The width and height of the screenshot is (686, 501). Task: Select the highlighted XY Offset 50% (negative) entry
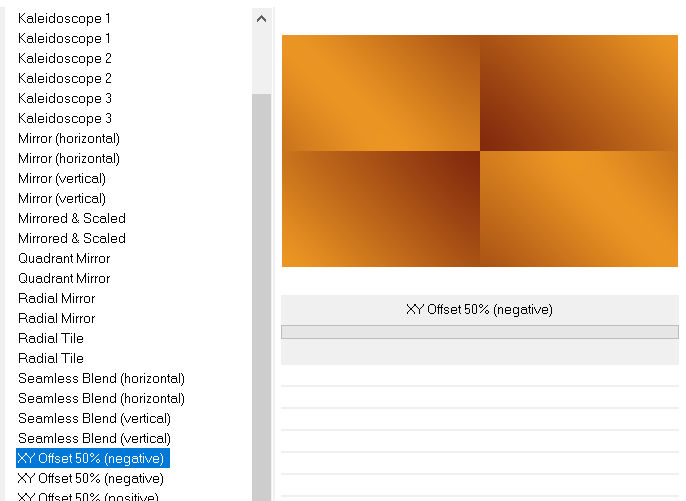coord(92,458)
